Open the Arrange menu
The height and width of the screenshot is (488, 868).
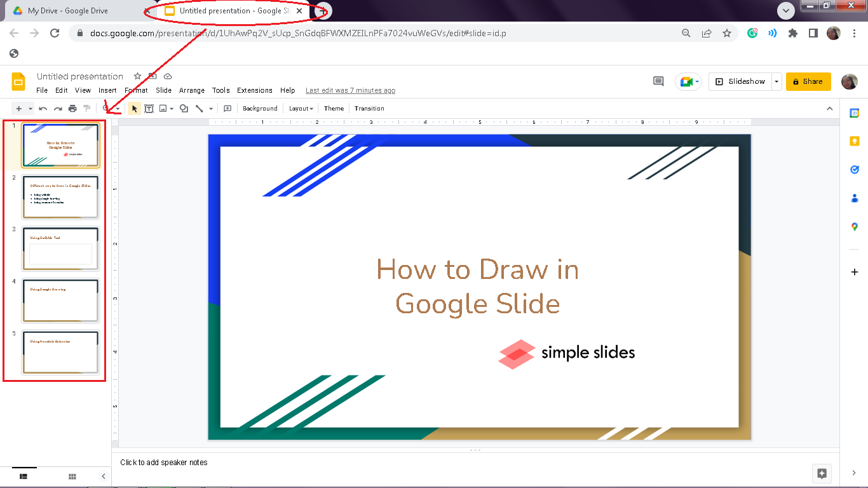pyautogui.click(x=192, y=90)
